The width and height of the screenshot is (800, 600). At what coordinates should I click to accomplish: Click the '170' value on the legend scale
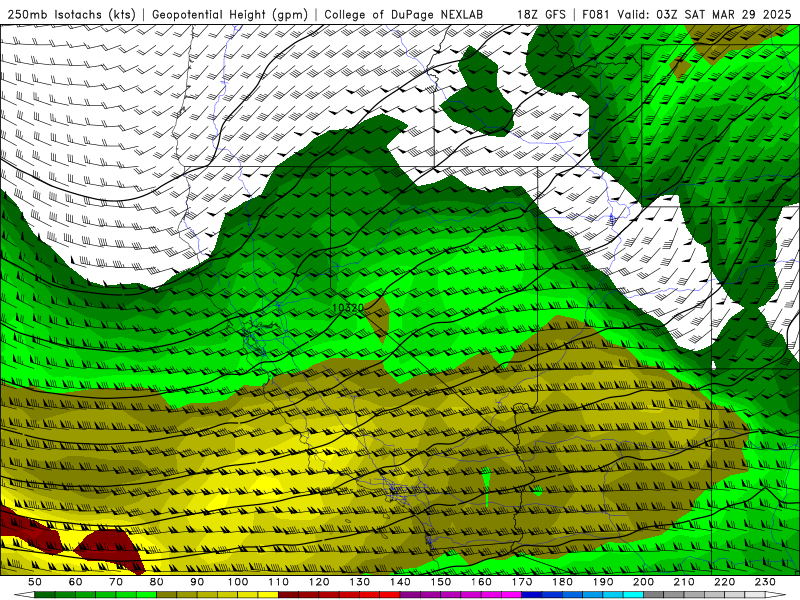pyautogui.click(x=522, y=582)
